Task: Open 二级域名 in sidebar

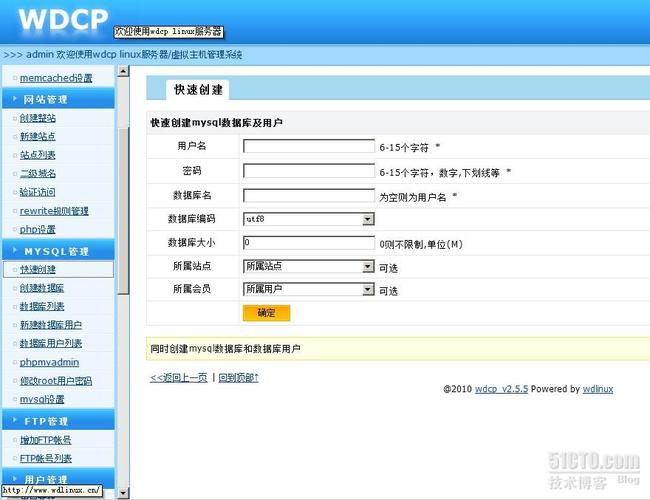Action: coord(38,173)
